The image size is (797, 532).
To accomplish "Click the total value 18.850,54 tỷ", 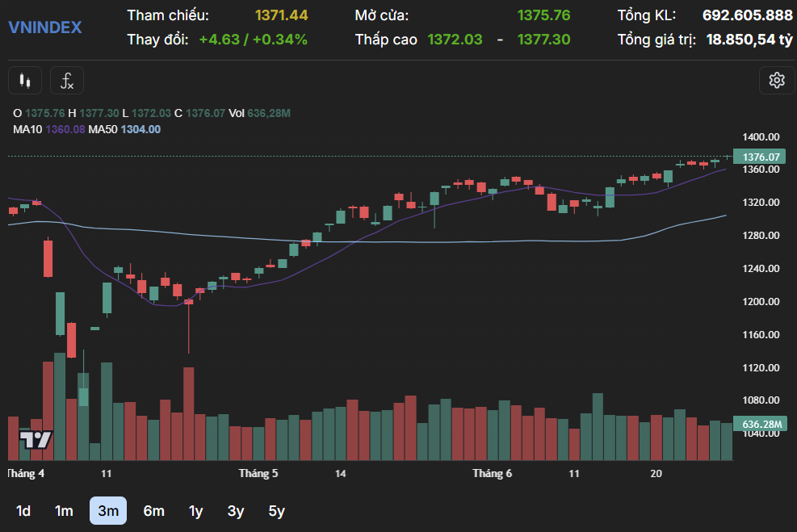I will [749, 40].
